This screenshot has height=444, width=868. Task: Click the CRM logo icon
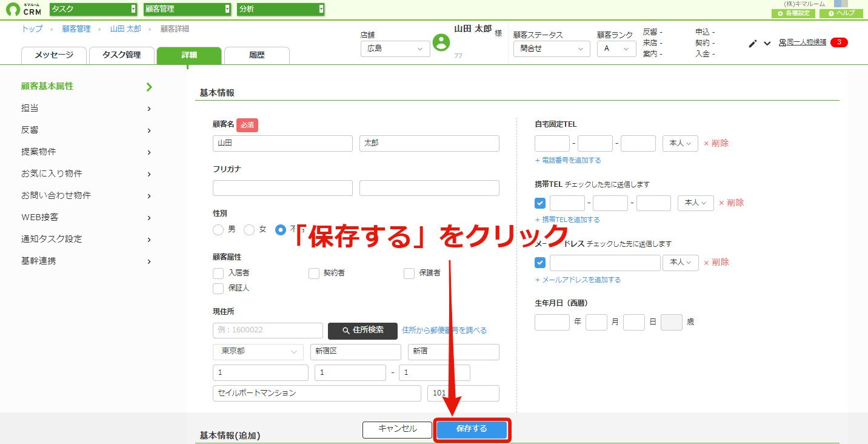[13, 9]
